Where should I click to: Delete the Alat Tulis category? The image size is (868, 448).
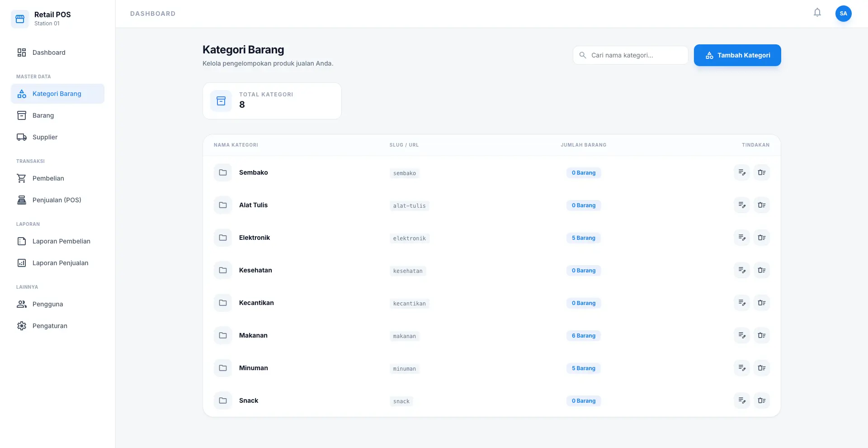point(761,205)
